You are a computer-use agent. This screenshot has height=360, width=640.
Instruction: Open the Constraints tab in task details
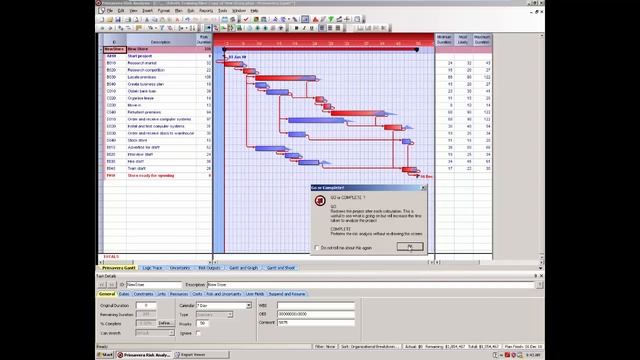point(143,294)
